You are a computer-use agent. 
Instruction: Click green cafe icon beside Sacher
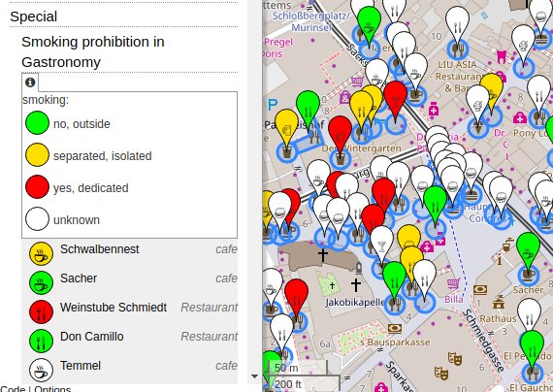(41, 283)
